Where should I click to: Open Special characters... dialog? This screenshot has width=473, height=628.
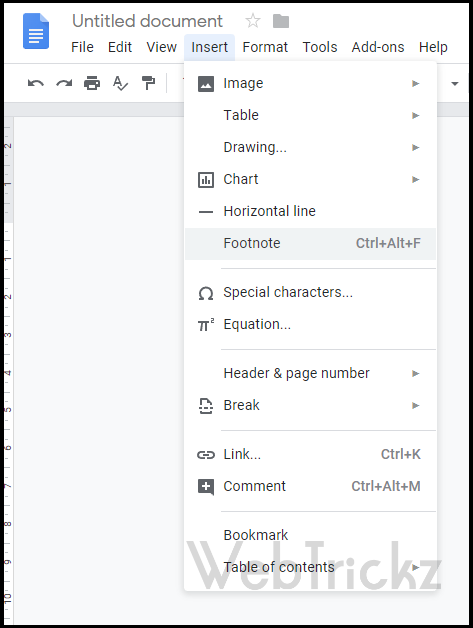click(x=310, y=292)
